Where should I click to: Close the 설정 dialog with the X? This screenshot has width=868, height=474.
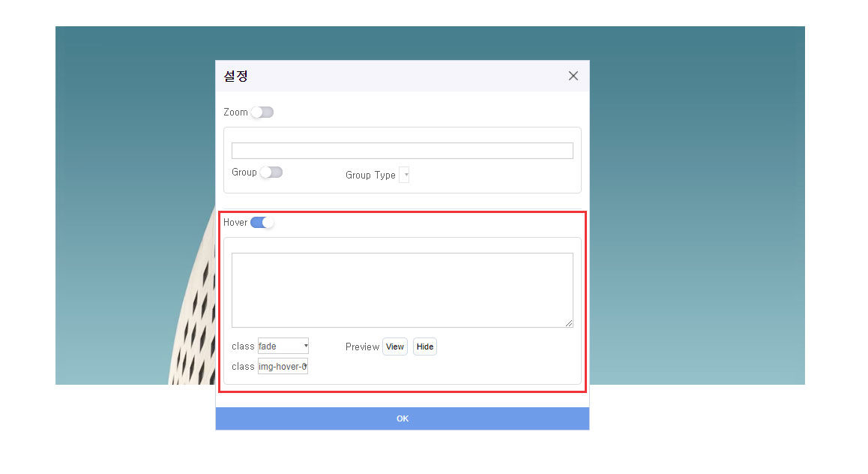pos(573,76)
